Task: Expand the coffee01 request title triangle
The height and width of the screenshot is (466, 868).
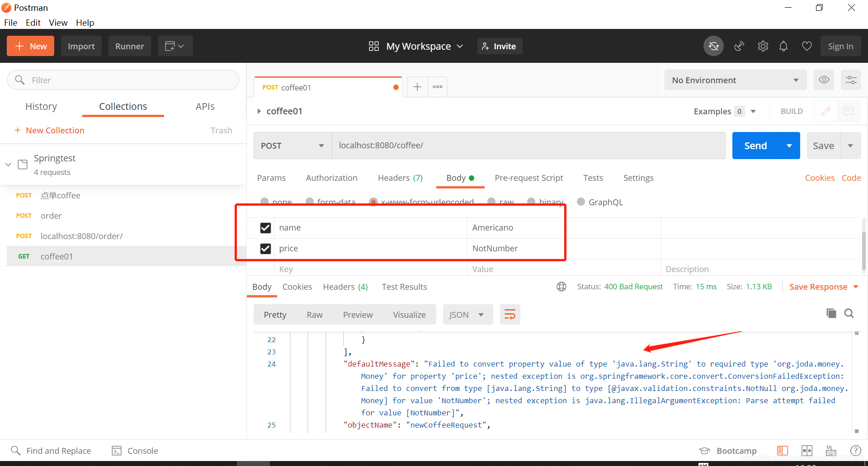Action: coord(259,111)
